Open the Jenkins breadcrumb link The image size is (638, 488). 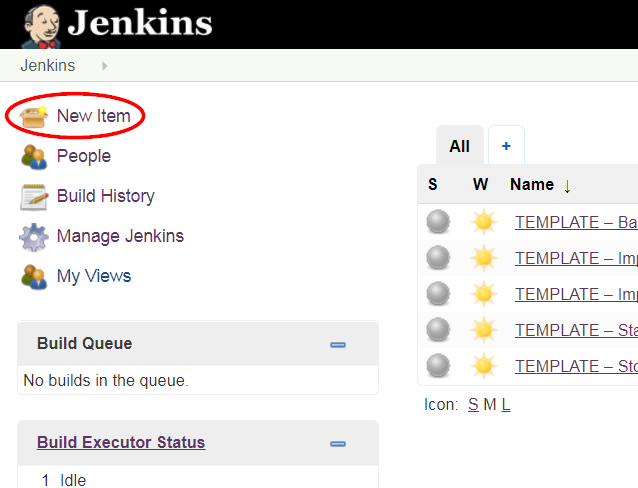coord(48,65)
